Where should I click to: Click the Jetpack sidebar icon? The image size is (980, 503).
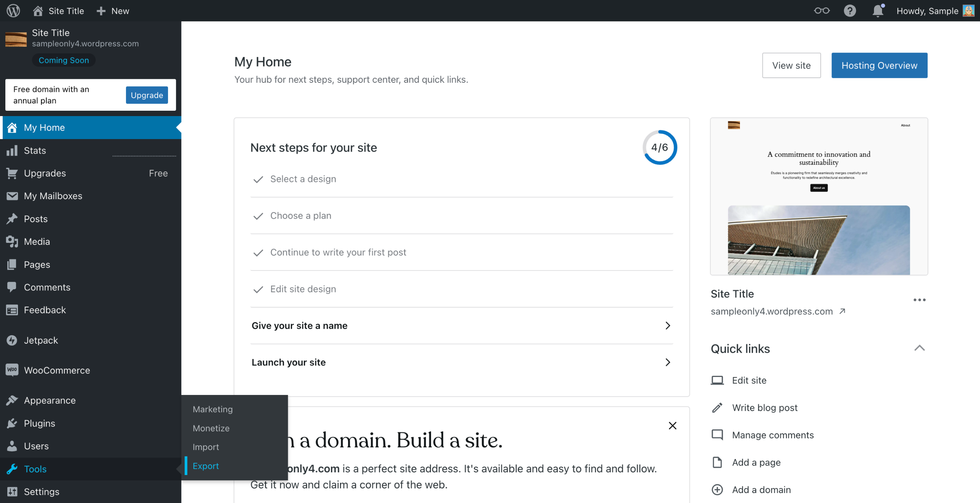[x=12, y=340]
